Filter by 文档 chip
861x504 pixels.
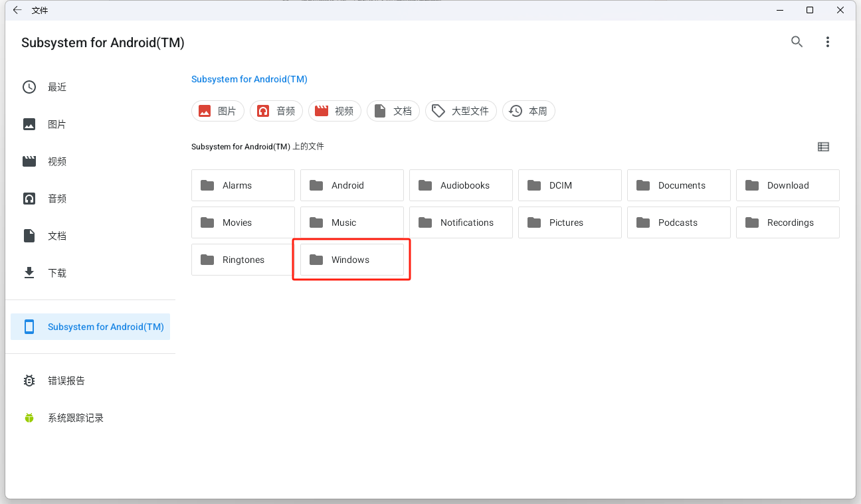(393, 111)
